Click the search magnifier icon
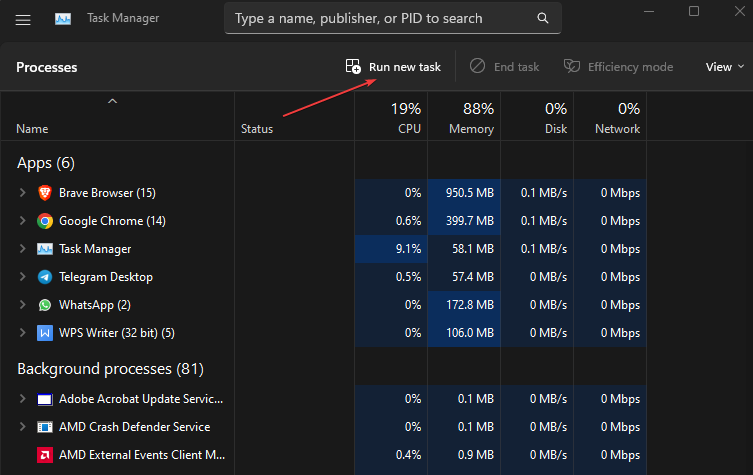 point(543,18)
